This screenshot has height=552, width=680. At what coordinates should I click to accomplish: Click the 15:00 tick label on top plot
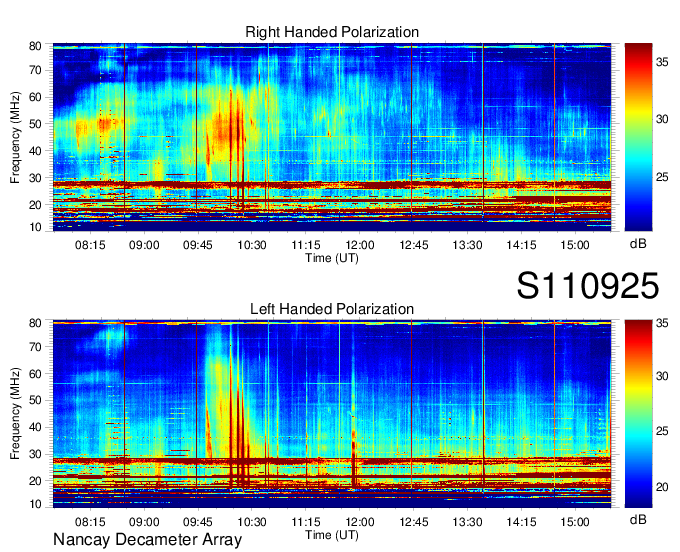click(x=575, y=245)
